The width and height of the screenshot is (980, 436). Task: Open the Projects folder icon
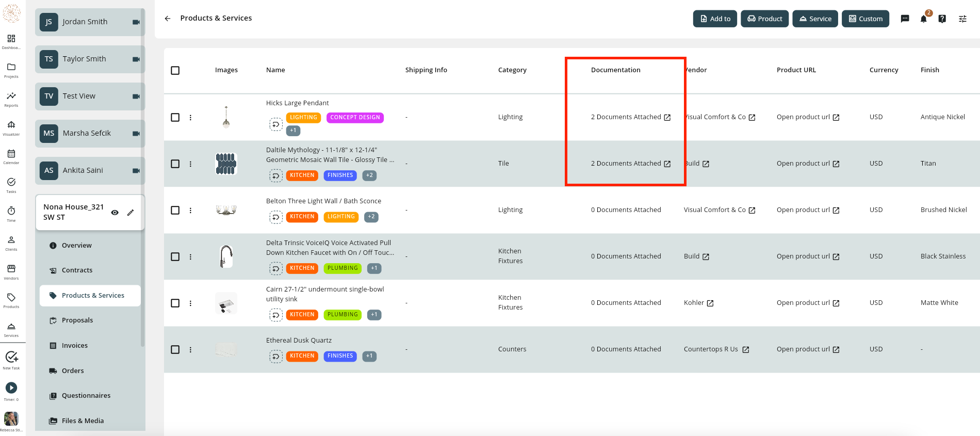tap(11, 67)
